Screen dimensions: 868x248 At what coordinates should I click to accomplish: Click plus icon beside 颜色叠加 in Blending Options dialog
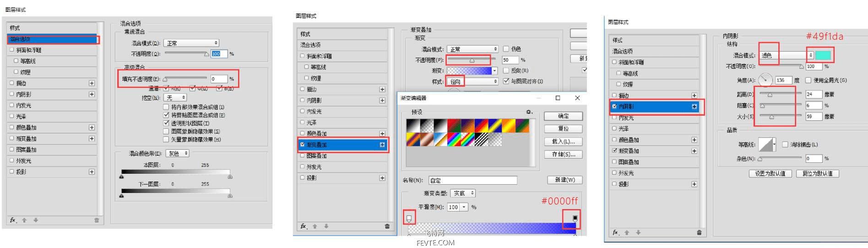coord(92,128)
